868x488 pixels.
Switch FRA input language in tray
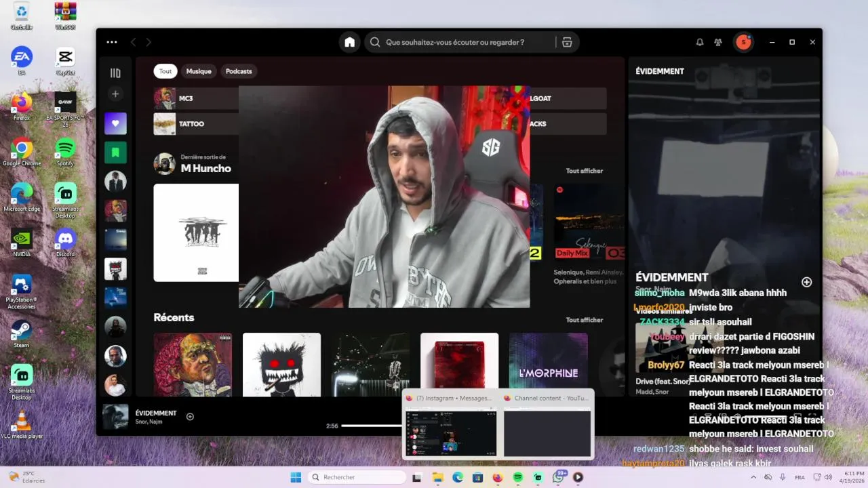pos(800,477)
